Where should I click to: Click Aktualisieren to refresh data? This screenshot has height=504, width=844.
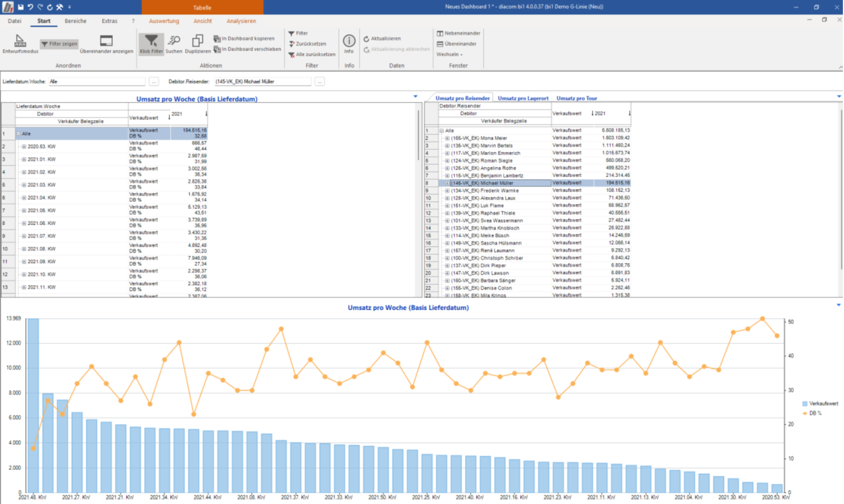[x=382, y=39]
